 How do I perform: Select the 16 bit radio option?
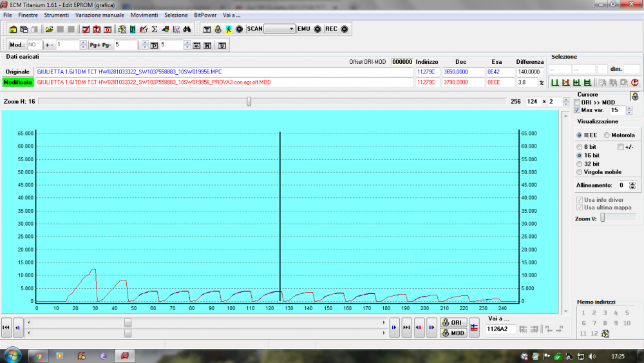579,155
